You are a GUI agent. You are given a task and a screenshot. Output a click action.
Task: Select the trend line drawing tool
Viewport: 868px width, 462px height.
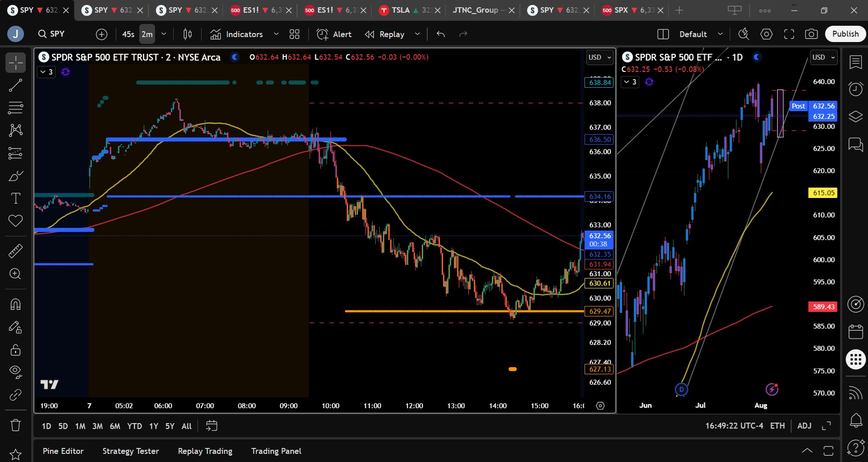click(15, 85)
